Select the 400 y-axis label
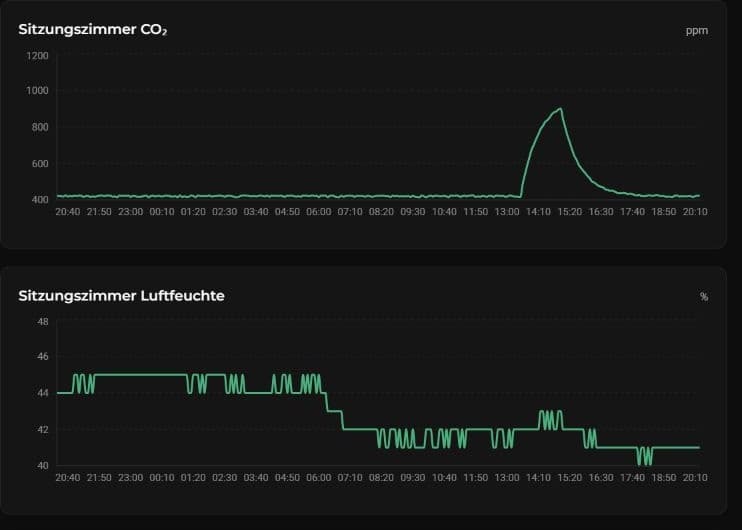 click(x=40, y=200)
